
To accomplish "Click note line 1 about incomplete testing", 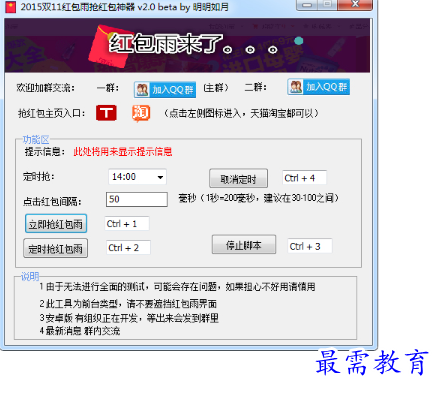I will click(x=177, y=287).
